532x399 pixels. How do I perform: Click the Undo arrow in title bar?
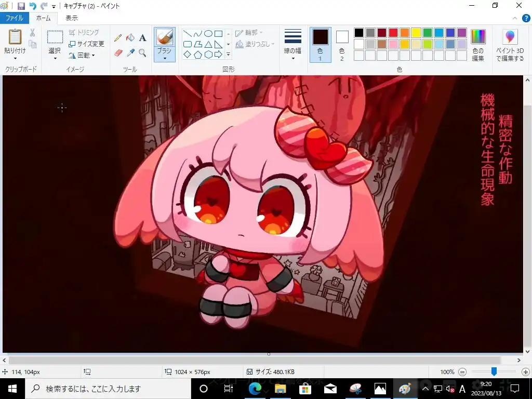(33, 6)
